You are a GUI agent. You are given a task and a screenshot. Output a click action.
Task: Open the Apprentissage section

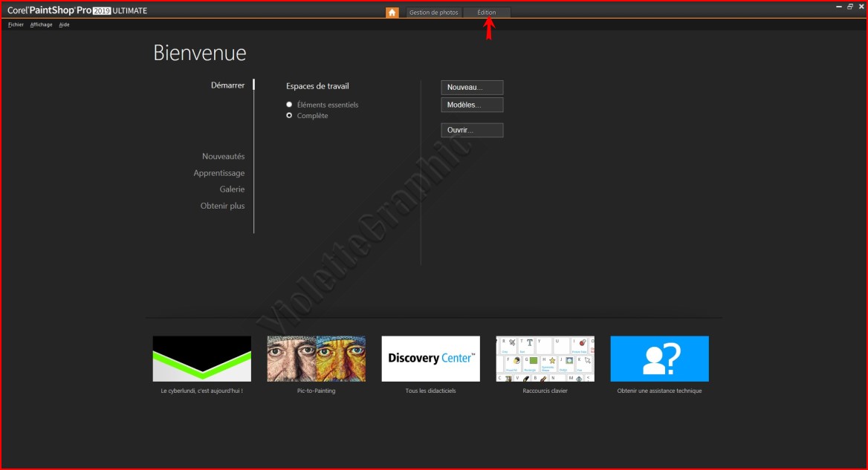(x=218, y=173)
